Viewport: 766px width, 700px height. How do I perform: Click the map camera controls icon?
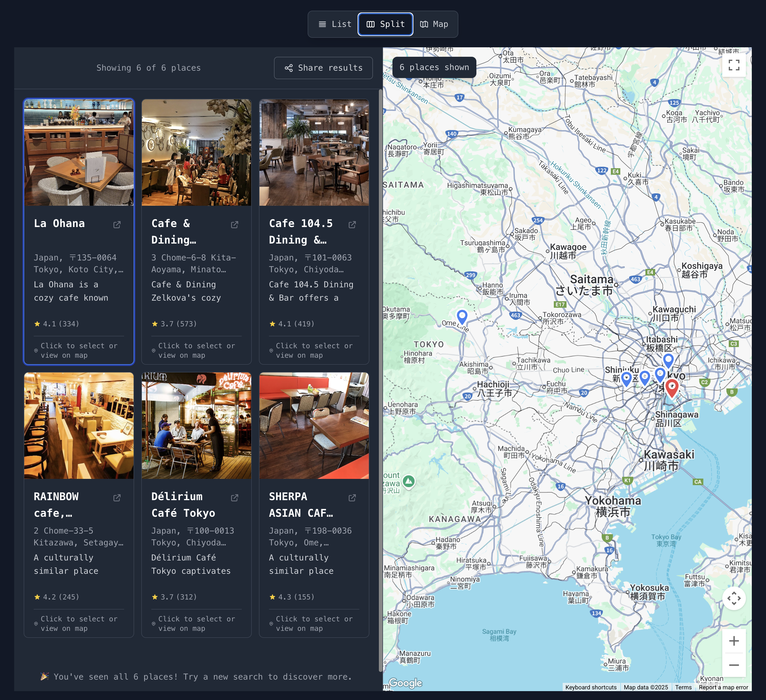pyautogui.click(x=734, y=599)
